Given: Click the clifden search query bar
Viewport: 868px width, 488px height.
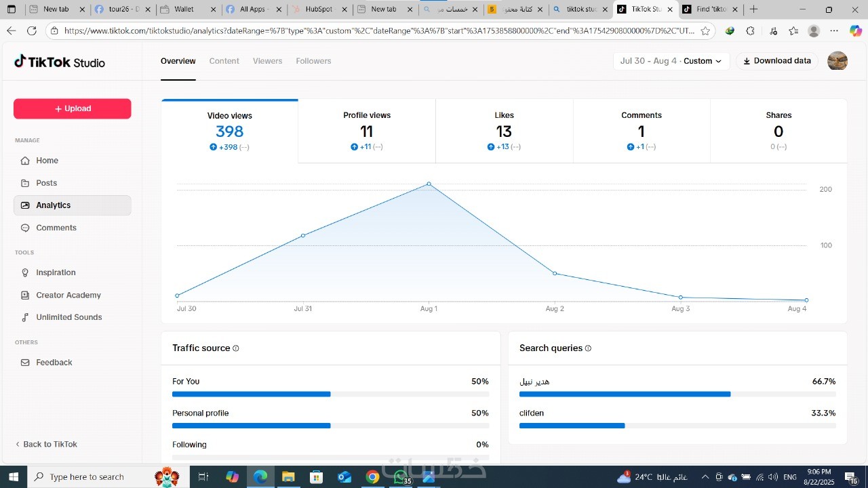Looking at the screenshot, I should 677,426.
